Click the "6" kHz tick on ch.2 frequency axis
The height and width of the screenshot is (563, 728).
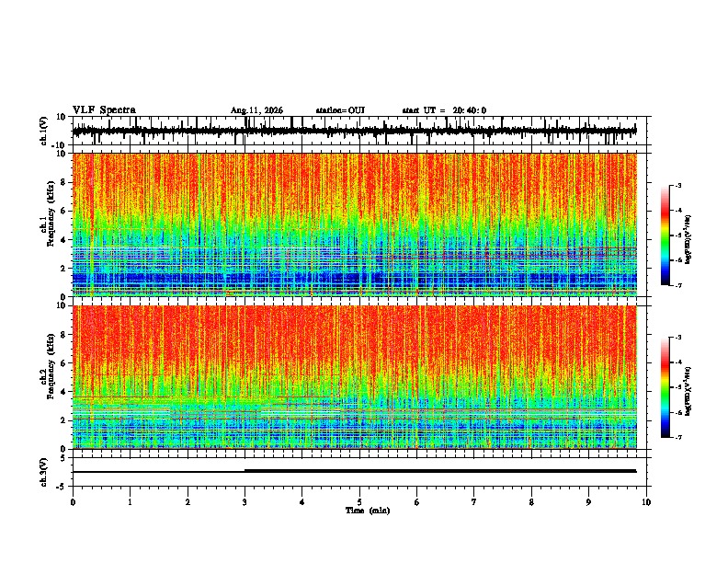(x=64, y=363)
